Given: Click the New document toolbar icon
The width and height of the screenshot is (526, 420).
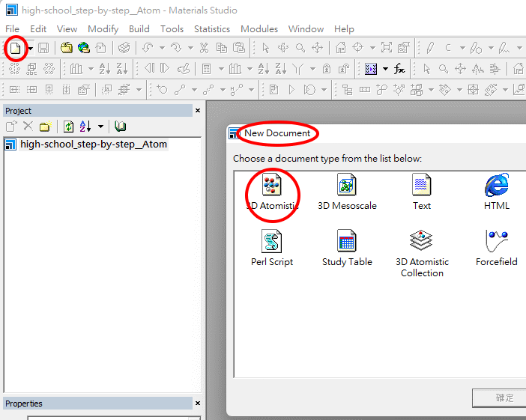Looking at the screenshot, I should [15, 48].
